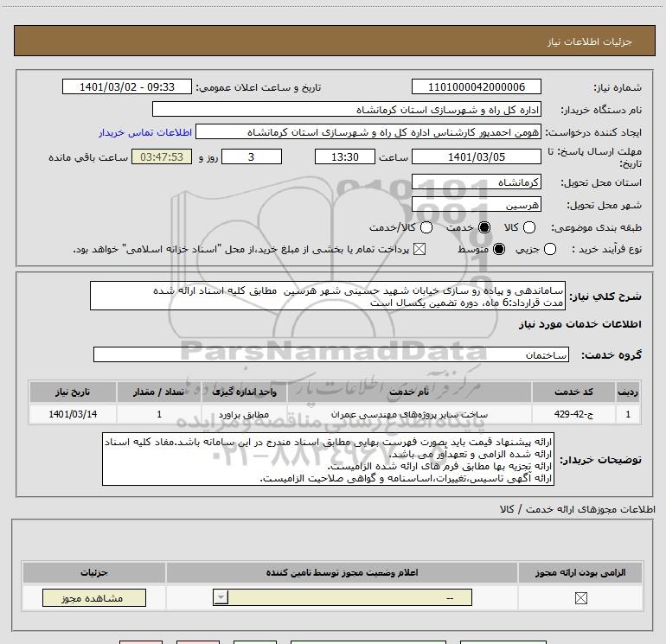
Task: Click service code cell ج-42-429
Action: pos(573,414)
